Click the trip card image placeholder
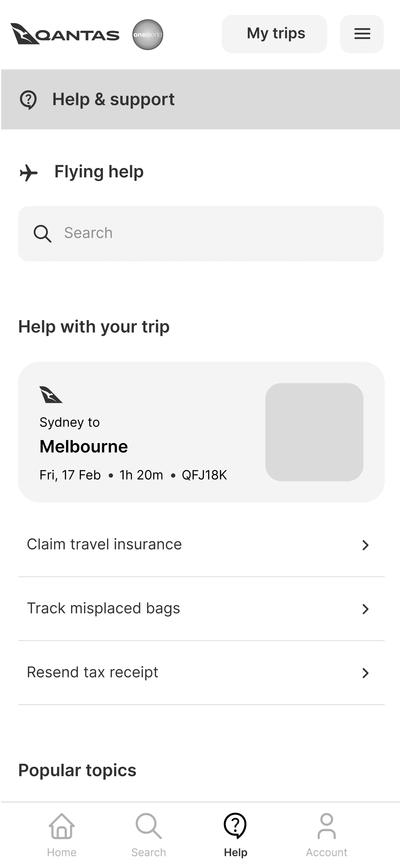Screen dimensions: 400x868 (314, 432)
